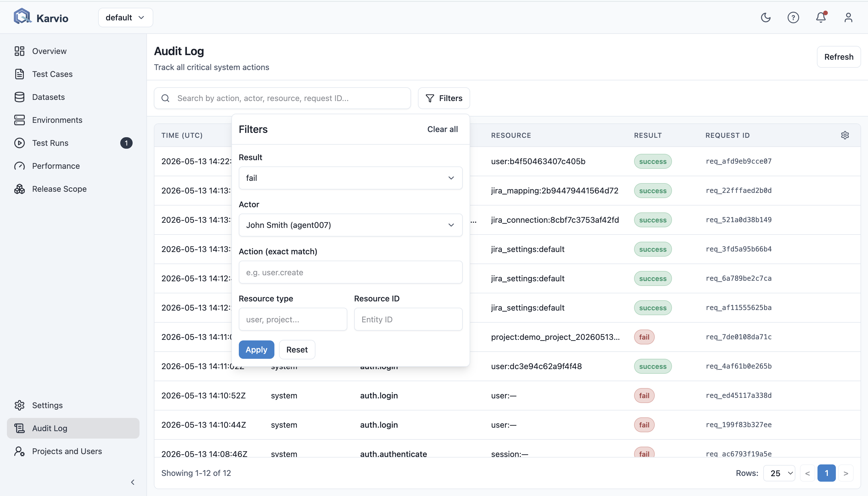Image resolution: width=868 pixels, height=496 pixels.
Task: Open the Actor filter dropdown
Action: click(350, 225)
